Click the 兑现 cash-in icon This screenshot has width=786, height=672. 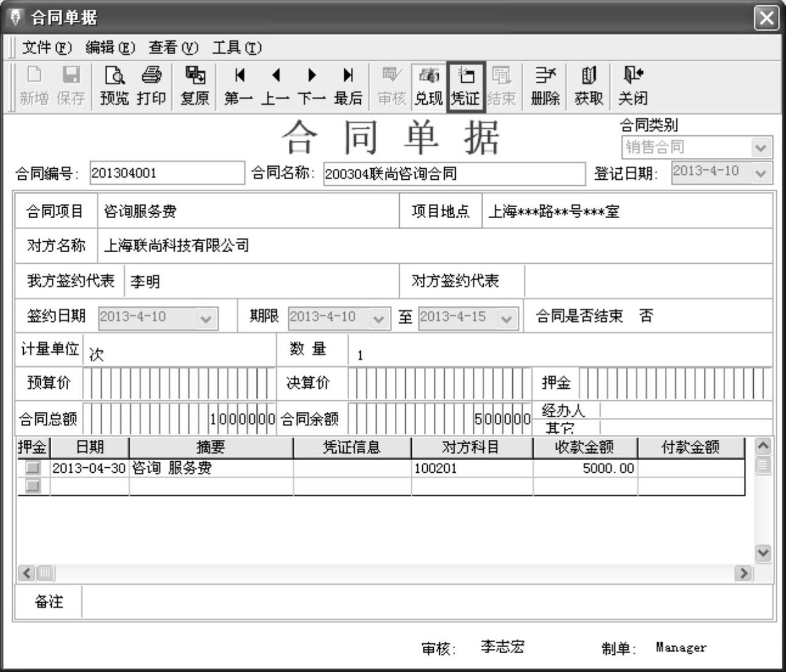[x=428, y=86]
